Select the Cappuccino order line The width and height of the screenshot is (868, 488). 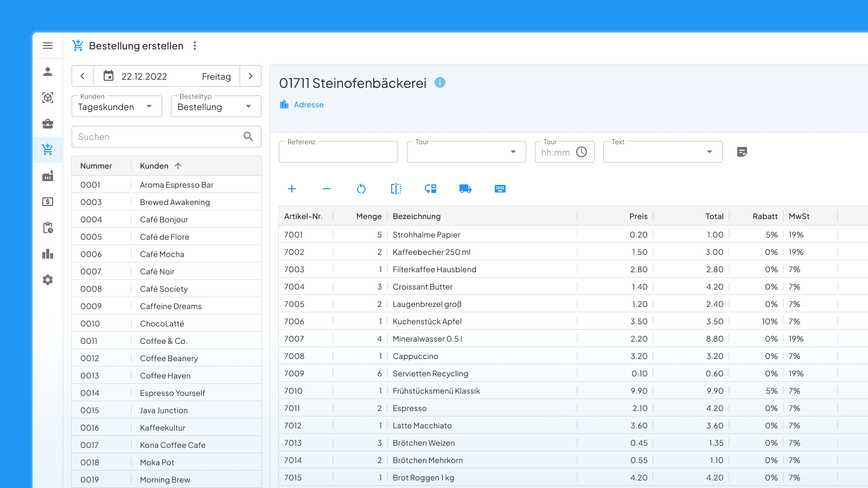[x=573, y=356]
